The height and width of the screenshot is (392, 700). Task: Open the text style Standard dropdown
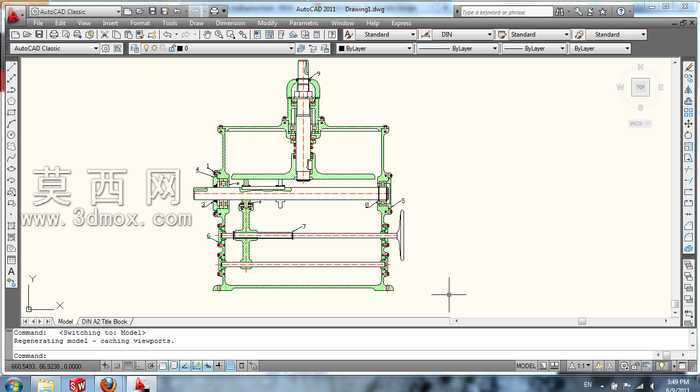coord(413,34)
